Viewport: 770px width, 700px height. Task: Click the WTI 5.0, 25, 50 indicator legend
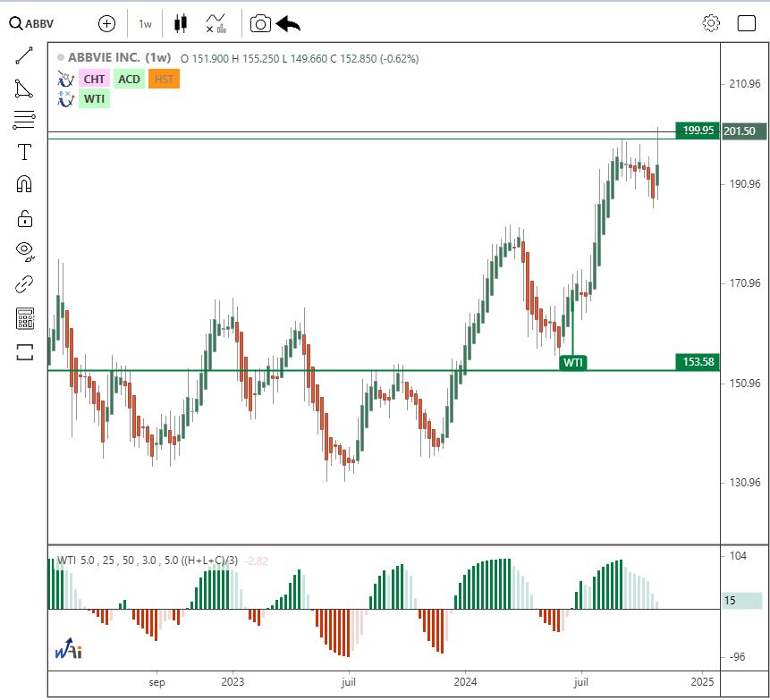tap(148, 561)
